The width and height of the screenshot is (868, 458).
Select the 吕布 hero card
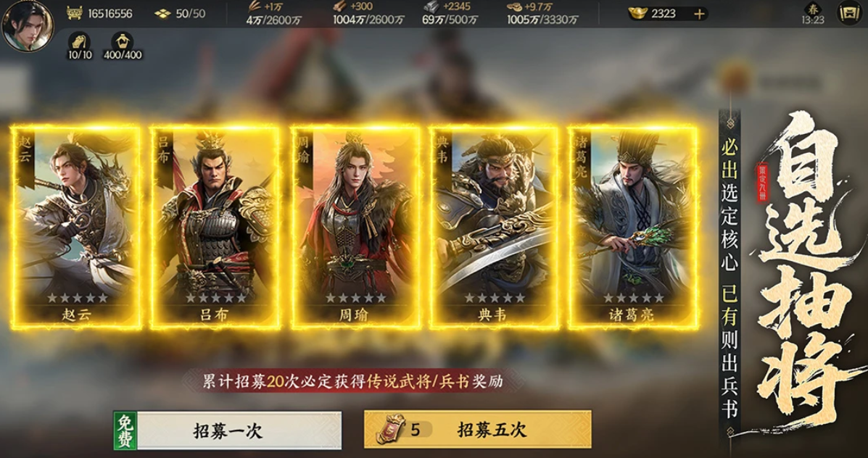(215, 227)
